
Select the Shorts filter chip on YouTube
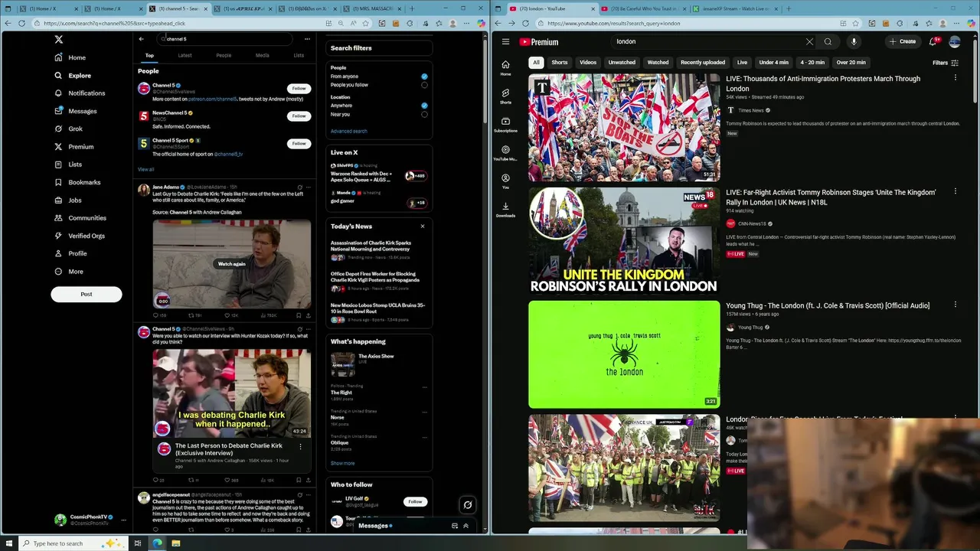[x=560, y=63]
